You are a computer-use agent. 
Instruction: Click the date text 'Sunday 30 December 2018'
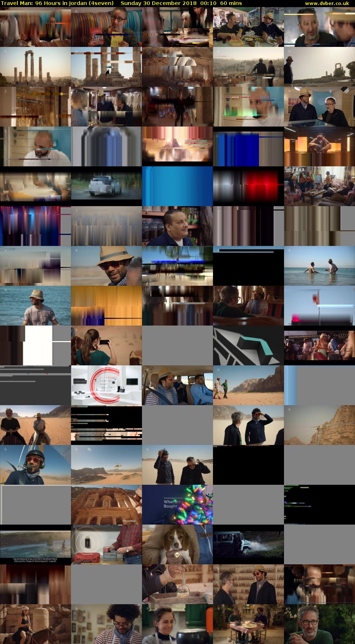159,3
